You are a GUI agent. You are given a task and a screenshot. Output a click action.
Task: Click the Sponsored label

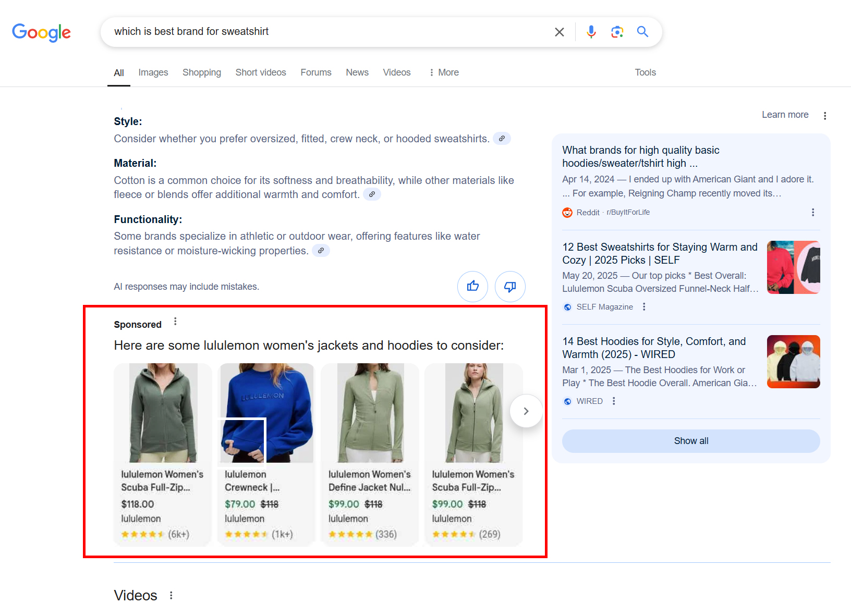pos(138,325)
